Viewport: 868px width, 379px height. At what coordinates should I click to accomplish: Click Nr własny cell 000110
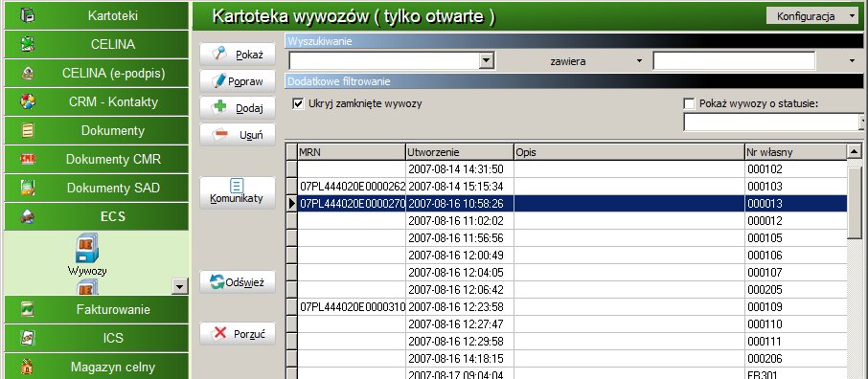pyautogui.click(x=795, y=323)
